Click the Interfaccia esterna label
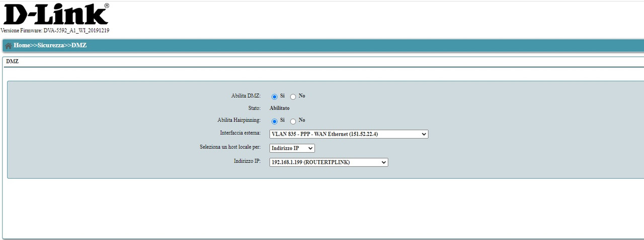644x240 pixels. point(240,133)
